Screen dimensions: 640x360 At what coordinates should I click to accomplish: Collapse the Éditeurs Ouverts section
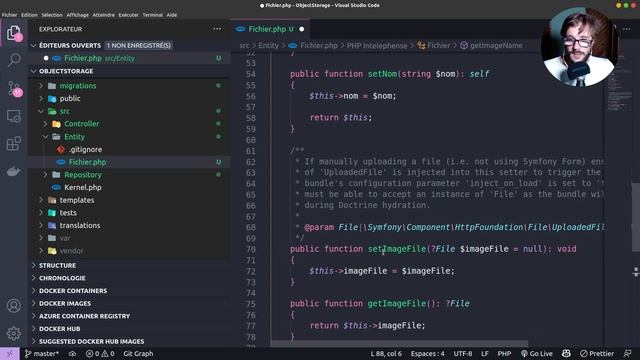pyautogui.click(x=34, y=45)
